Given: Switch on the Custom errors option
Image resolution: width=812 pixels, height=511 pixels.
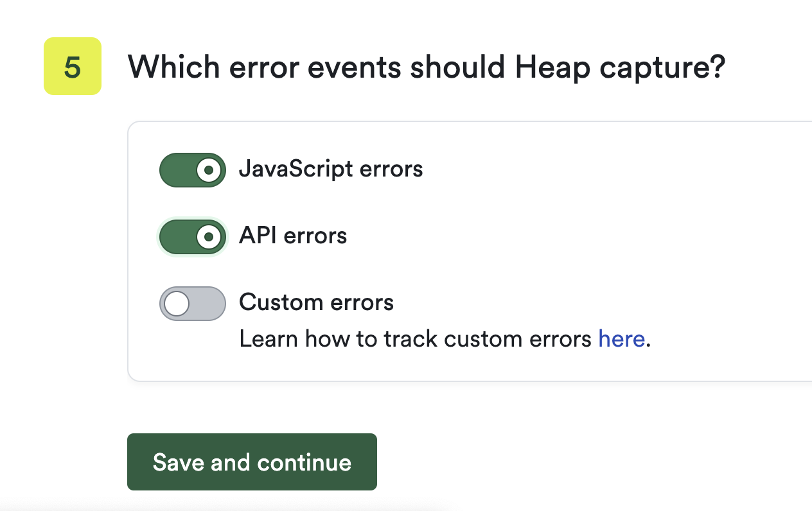Looking at the screenshot, I should [x=192, y=303].
